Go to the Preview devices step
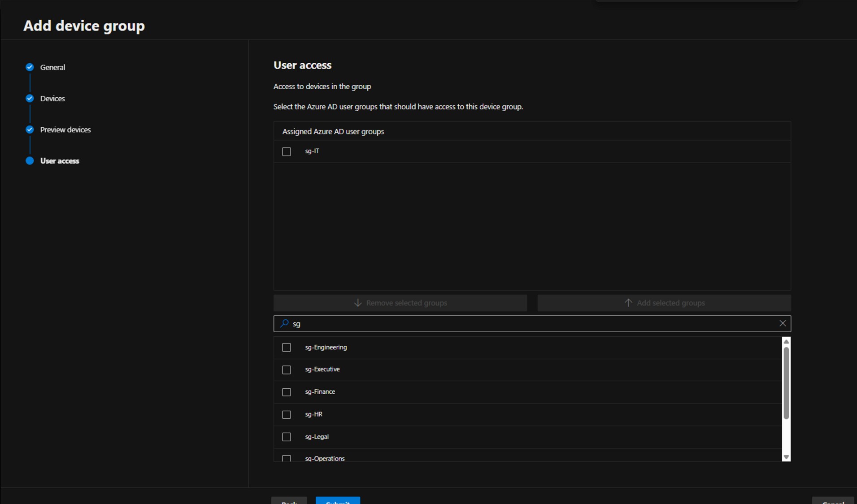Screen dimensions: 857x504 65,130
